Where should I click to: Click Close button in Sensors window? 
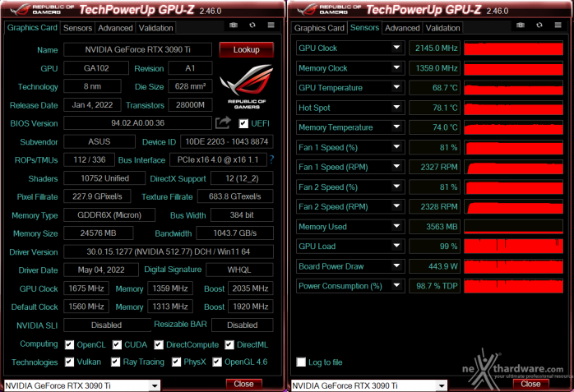[x=530, y=384]
